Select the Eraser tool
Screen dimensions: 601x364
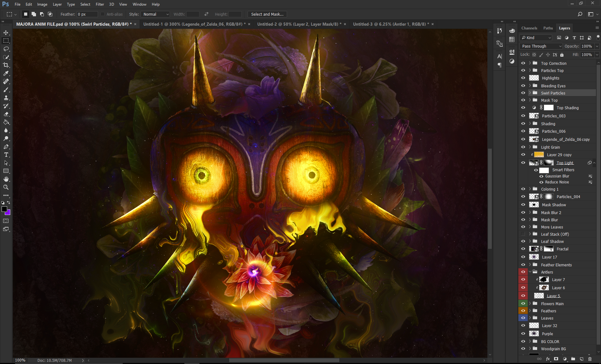click(6, 114)
